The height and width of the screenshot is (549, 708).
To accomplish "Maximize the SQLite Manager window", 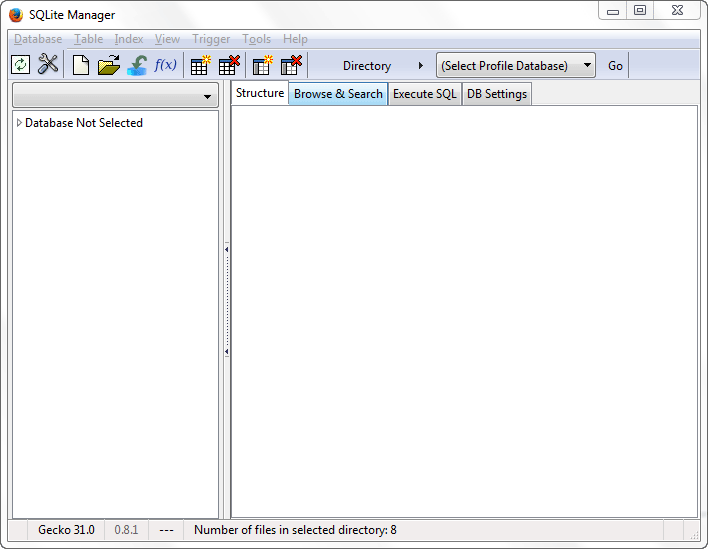I will click(x=640, y=11).
